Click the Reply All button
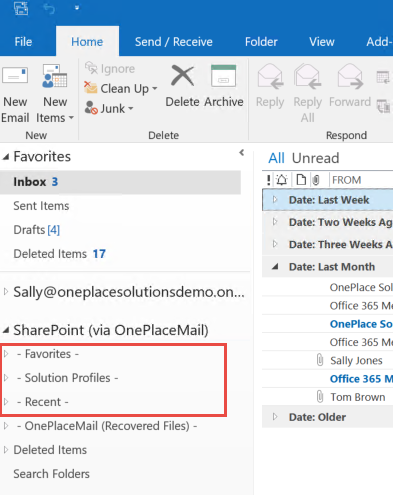Screen dimensions: 393x495 click(307, 93)
